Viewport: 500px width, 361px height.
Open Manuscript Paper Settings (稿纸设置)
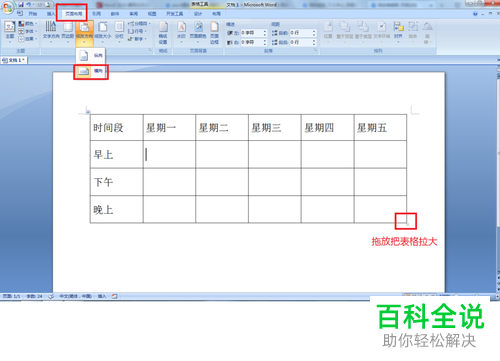(x=163, y=33)
